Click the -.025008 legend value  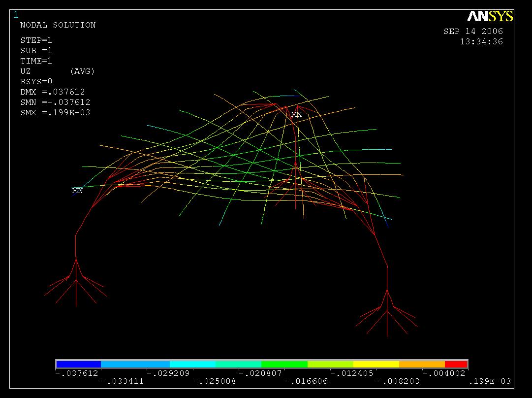[215, 381]
